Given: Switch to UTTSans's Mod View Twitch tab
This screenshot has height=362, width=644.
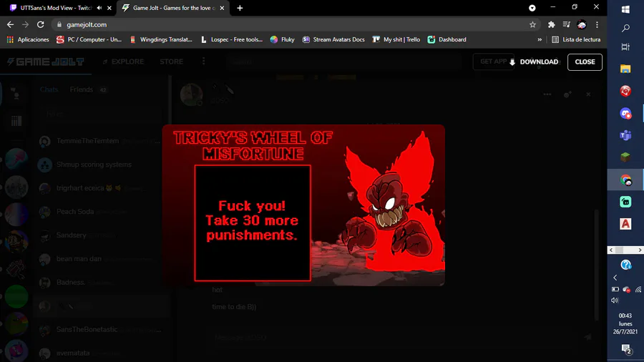Looking at the screenshot, I should pos(56,8).
